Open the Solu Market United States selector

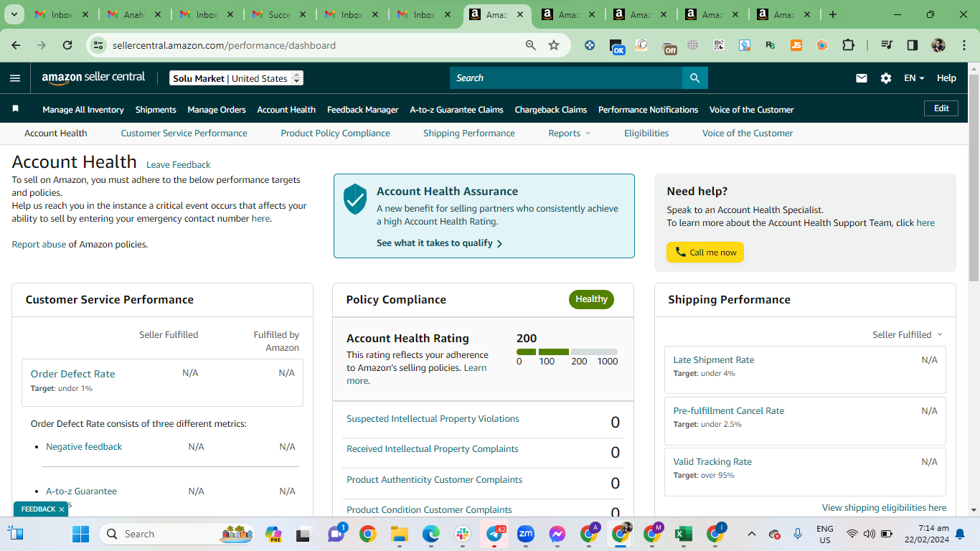[237, 78]
